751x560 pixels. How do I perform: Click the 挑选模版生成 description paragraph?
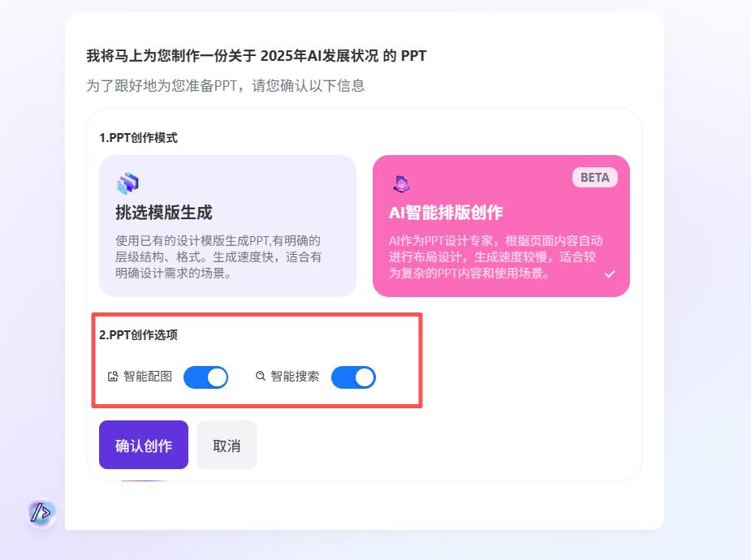point(218,256)
